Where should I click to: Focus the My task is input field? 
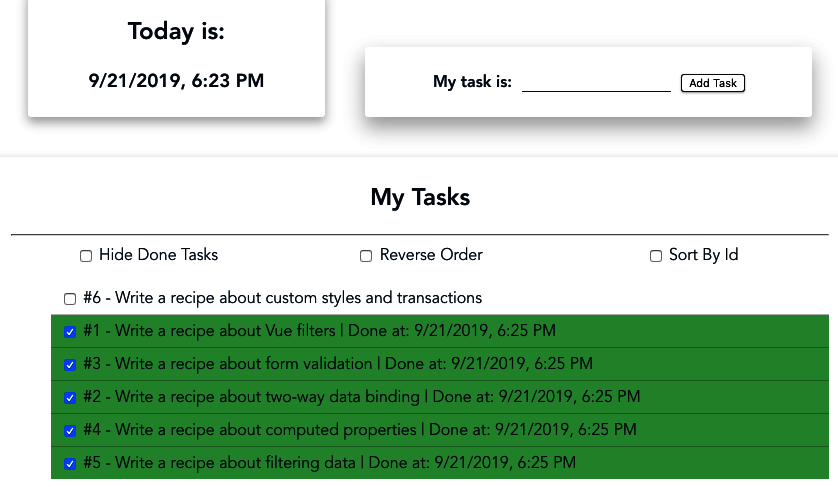tap(596, 83)
